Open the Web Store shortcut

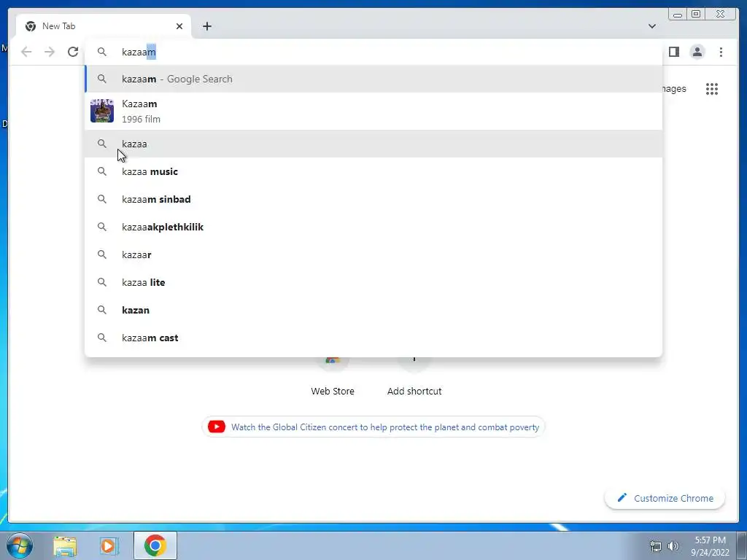pyautogui.click(x=333, y=376)
